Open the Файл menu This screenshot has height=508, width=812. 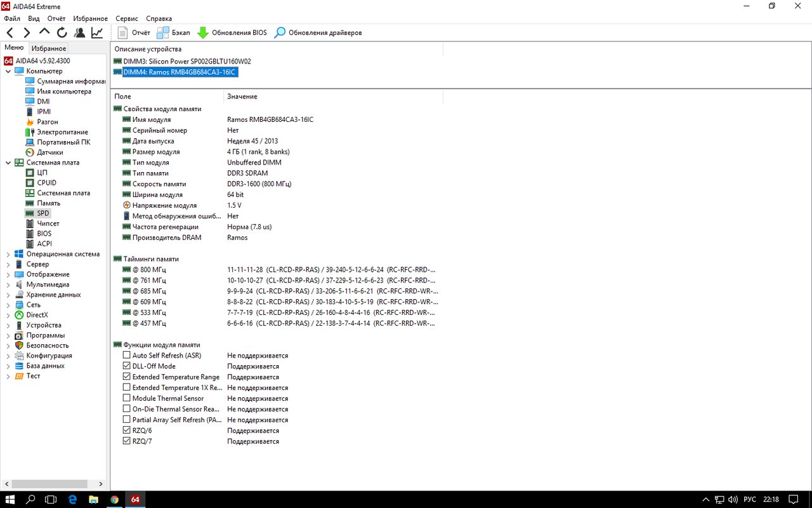coord(12,18)
